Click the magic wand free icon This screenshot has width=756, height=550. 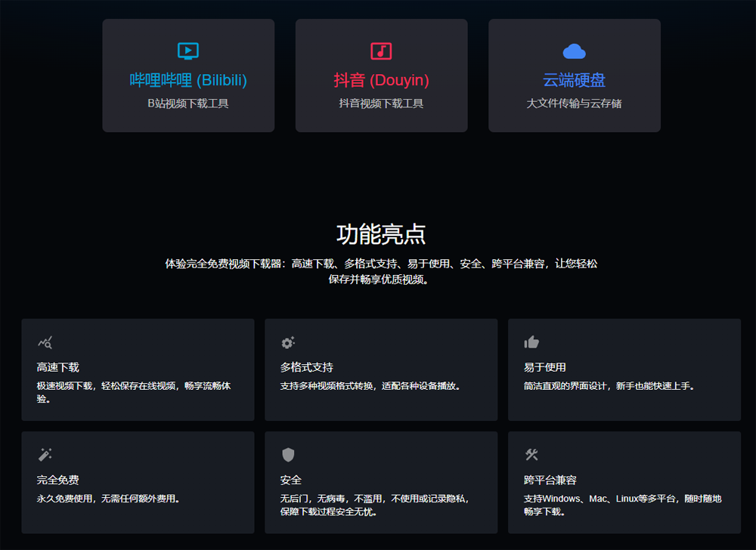[x=45, y=455]
